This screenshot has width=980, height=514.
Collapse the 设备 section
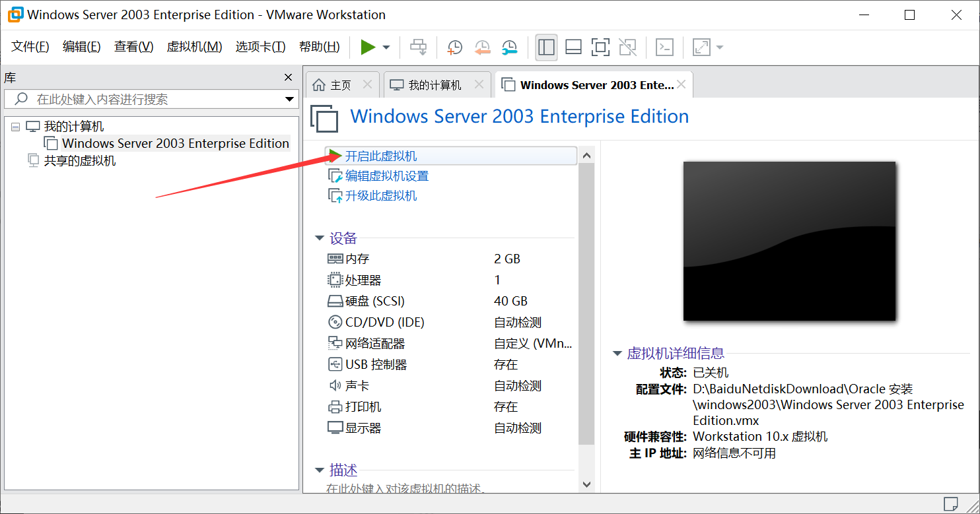(x=320, y=238)
